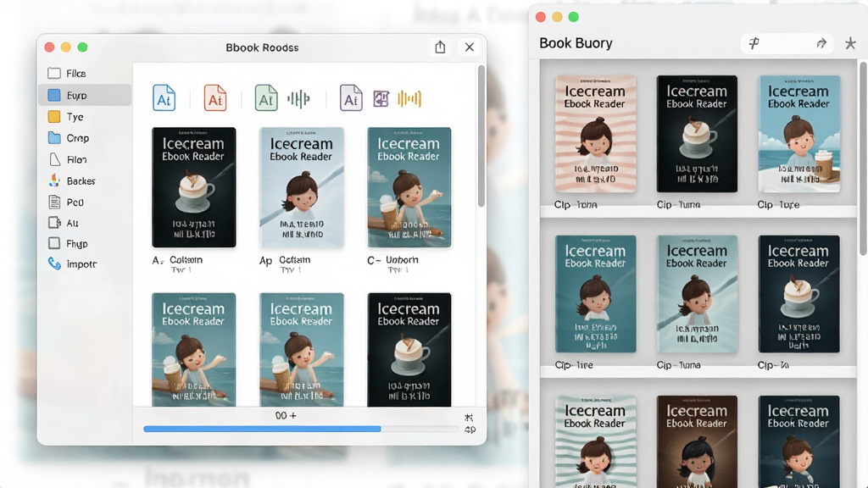Click the X button in Bbook Roodss titlebar
Viewport: 868px width, 488px height.
(x=470, y=47)
